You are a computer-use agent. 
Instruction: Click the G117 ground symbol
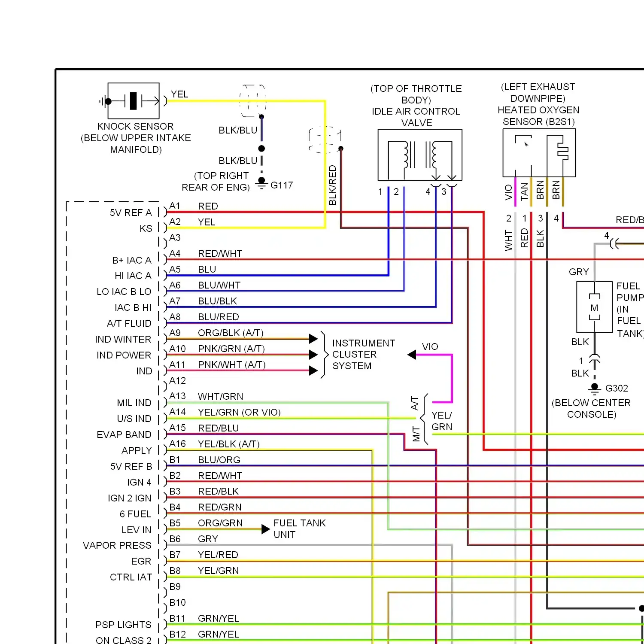(x=261, y=183)
